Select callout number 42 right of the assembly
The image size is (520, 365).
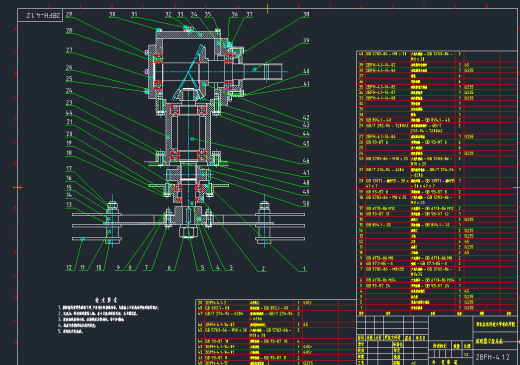(306, 118)
